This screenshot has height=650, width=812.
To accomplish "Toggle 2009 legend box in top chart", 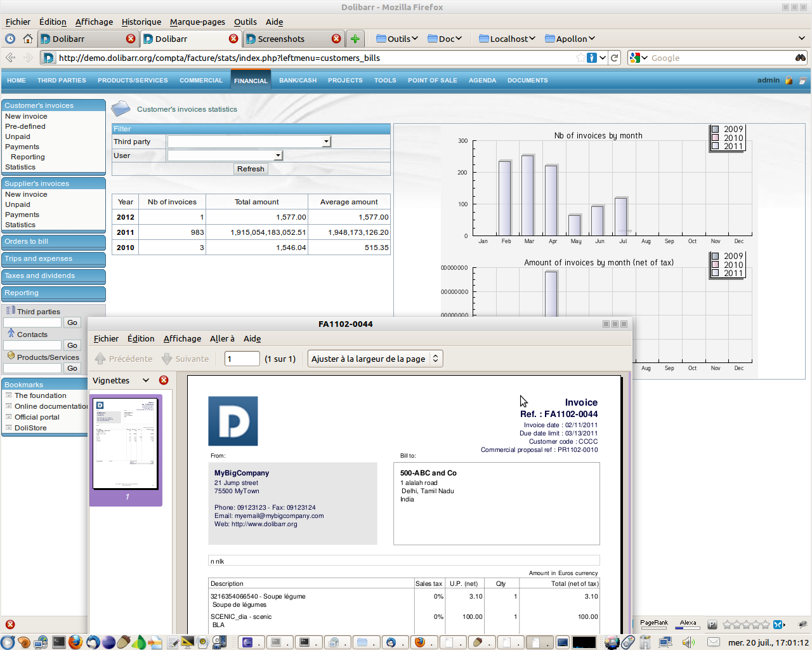I will pos(715,129).
